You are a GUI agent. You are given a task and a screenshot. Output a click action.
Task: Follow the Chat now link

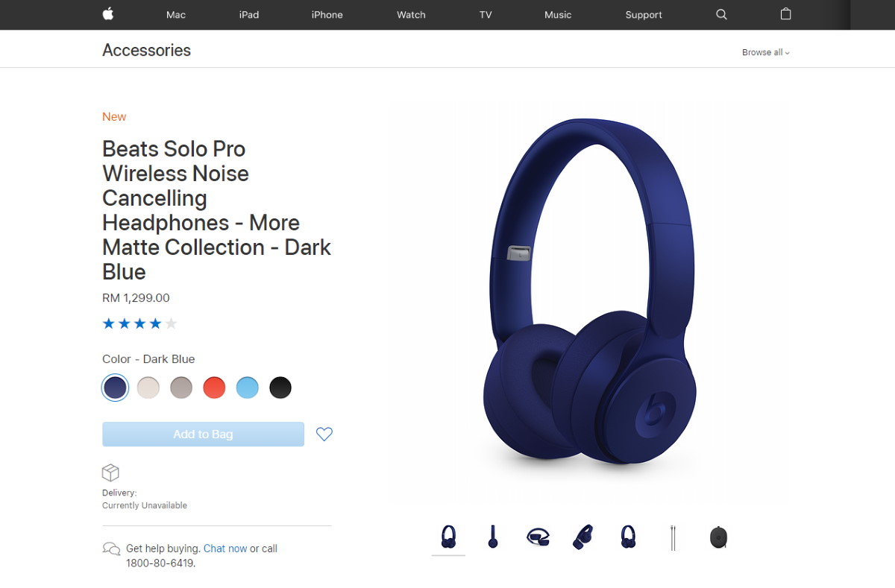click(225, 549)
